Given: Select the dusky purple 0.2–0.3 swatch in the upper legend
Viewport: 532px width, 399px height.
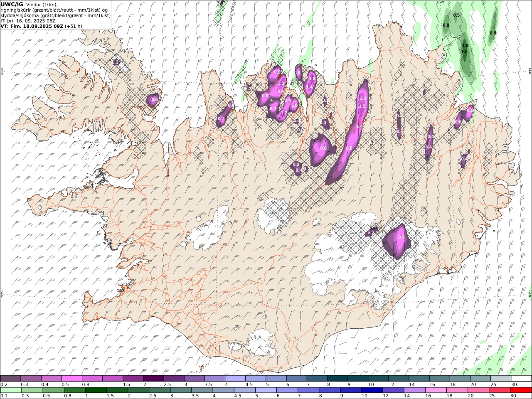Looking at the screenshot, I should 10,379.
